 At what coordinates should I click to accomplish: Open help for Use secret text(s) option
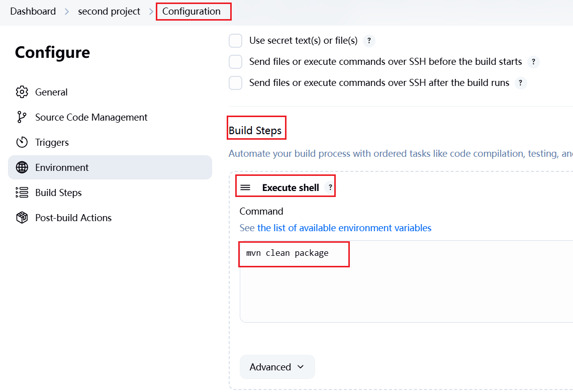pos(369,41)
